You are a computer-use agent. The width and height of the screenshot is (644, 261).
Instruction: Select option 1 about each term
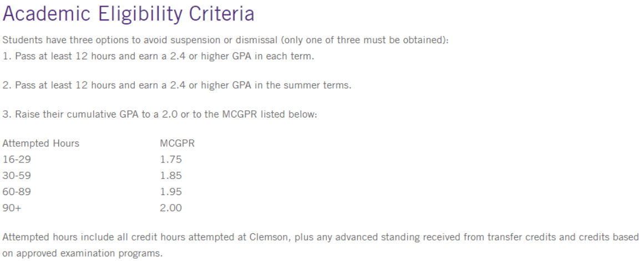pos(158,57)
